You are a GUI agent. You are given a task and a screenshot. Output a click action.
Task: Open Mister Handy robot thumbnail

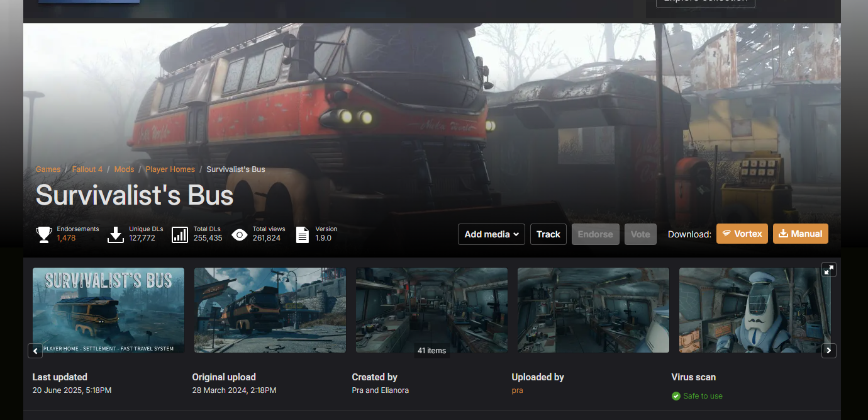point(755,310)
